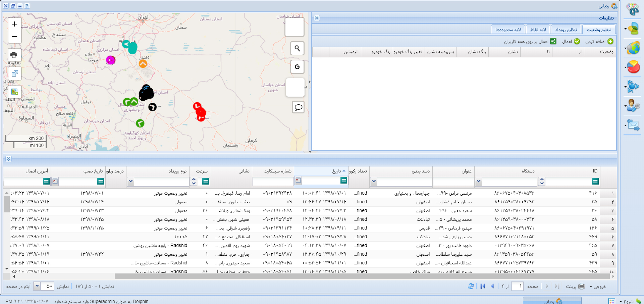Switch to the 'لایه محدوده‌ها' tab

click(508, 30)
